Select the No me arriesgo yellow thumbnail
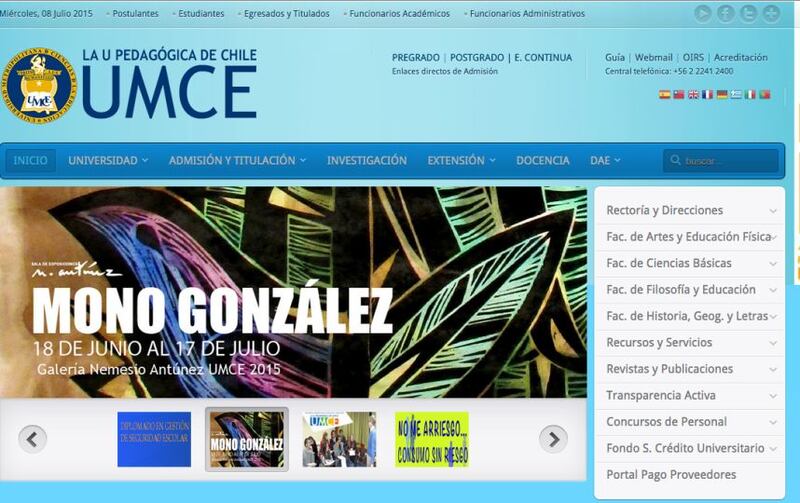 (432, 439)
